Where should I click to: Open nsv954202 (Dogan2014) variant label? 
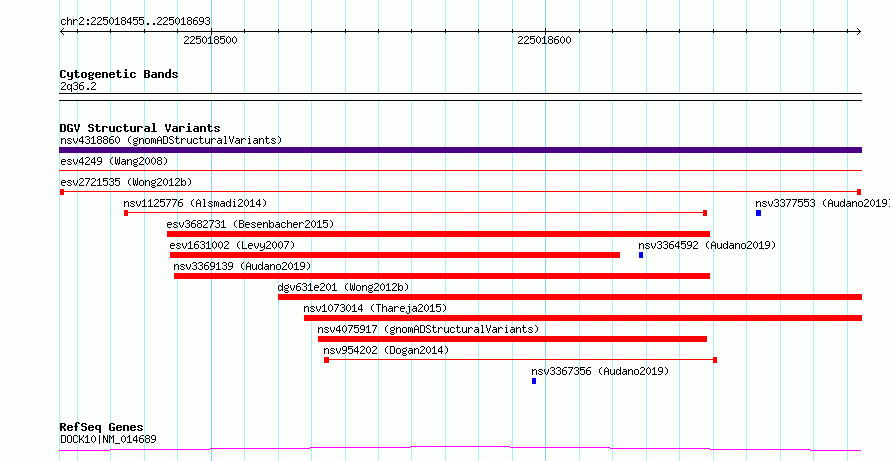(x=386, y=350)
